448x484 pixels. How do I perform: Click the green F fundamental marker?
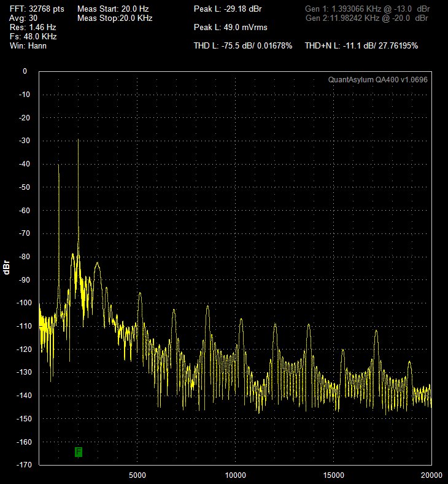pos(79,451)
